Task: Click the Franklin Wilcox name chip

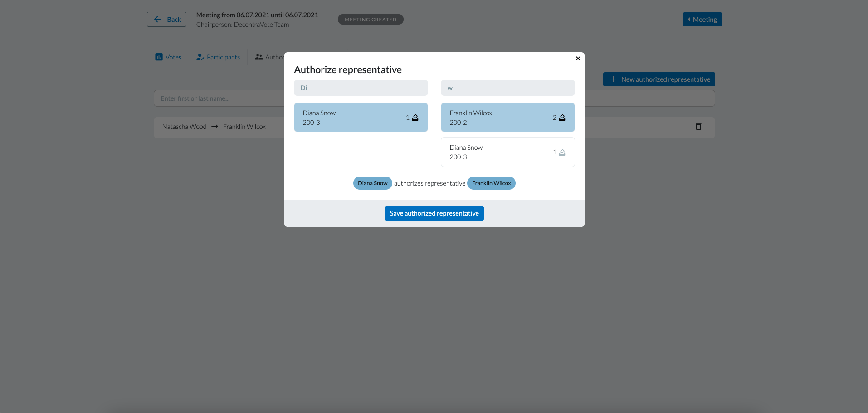Action: 491,183
